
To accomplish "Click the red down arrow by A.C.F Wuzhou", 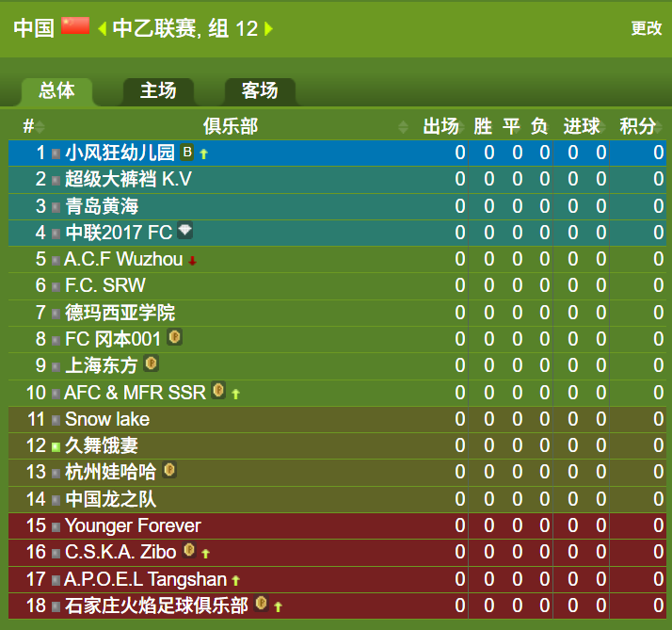I will coord(192,260).
